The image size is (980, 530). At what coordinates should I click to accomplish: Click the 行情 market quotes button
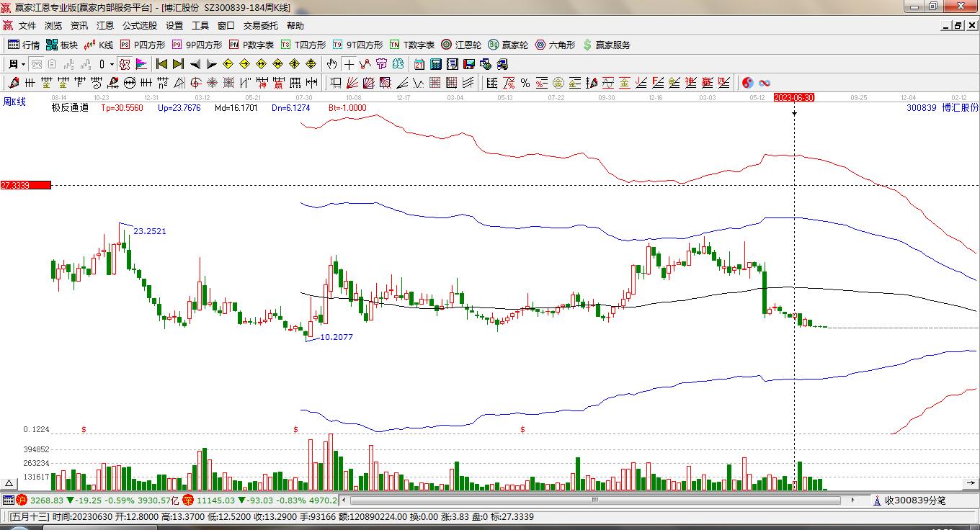pos(24,45)
